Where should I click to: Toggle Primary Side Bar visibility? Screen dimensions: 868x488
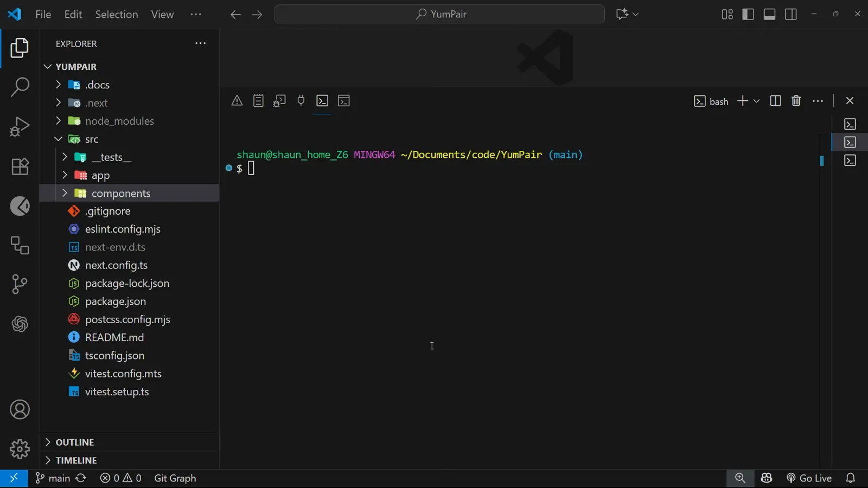pos(748,14)
